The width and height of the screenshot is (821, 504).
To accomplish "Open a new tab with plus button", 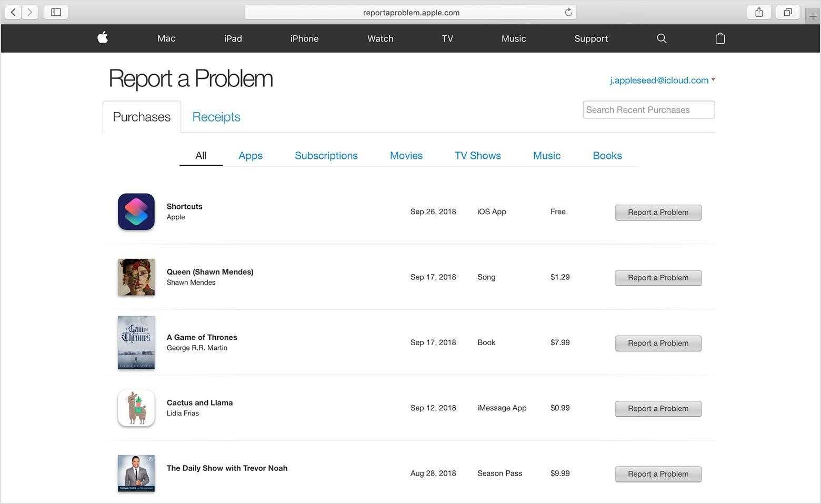I will 813,16.
